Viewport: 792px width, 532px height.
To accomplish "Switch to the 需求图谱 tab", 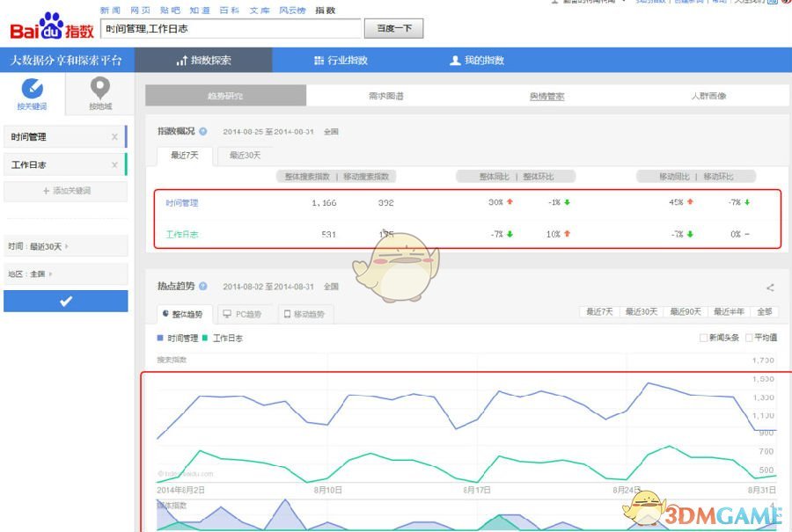I will [386, 96].
